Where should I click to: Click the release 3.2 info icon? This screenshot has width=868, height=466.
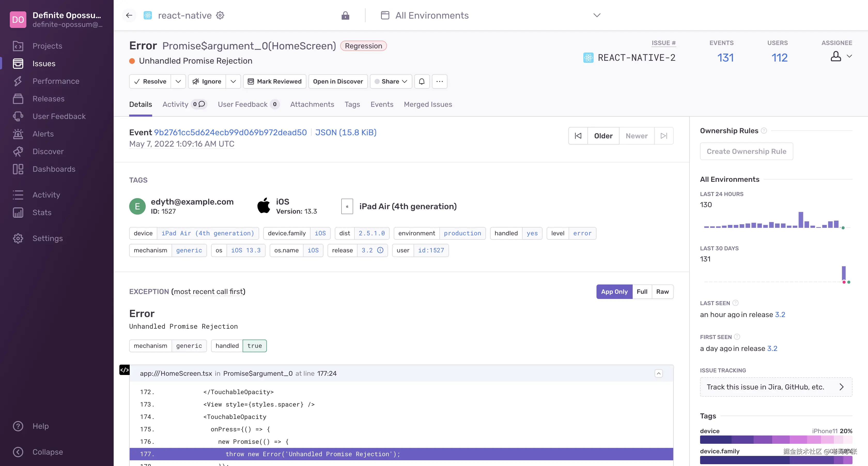(x=380, y=250)
